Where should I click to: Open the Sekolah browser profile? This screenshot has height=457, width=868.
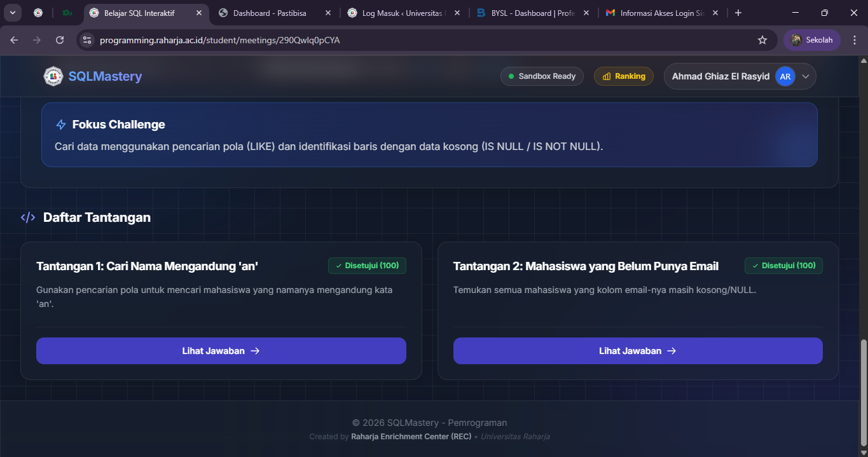click(x=812, y=40)
